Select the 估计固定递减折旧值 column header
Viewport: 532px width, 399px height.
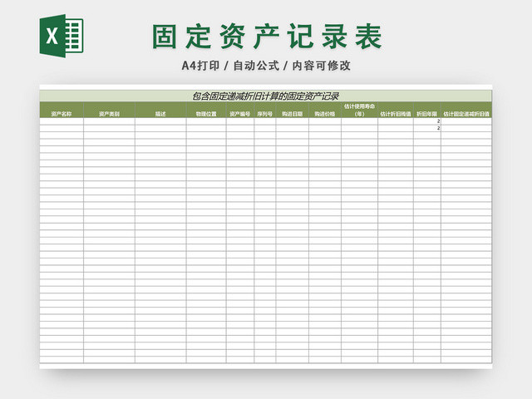[466, 110]
